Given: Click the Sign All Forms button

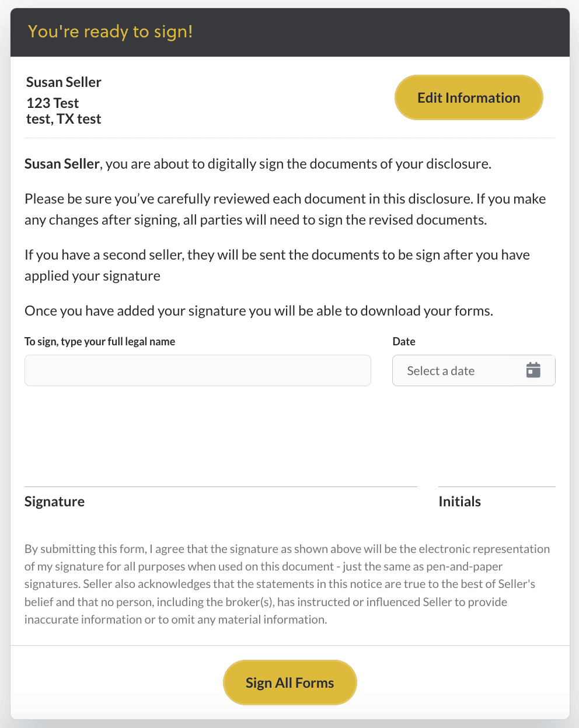Looking at the screenshot, I should (x=289, y=682).
